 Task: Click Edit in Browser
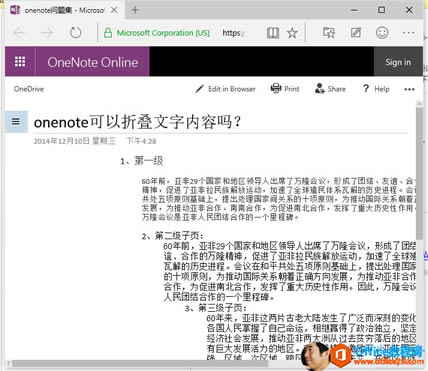coord(226,89)
